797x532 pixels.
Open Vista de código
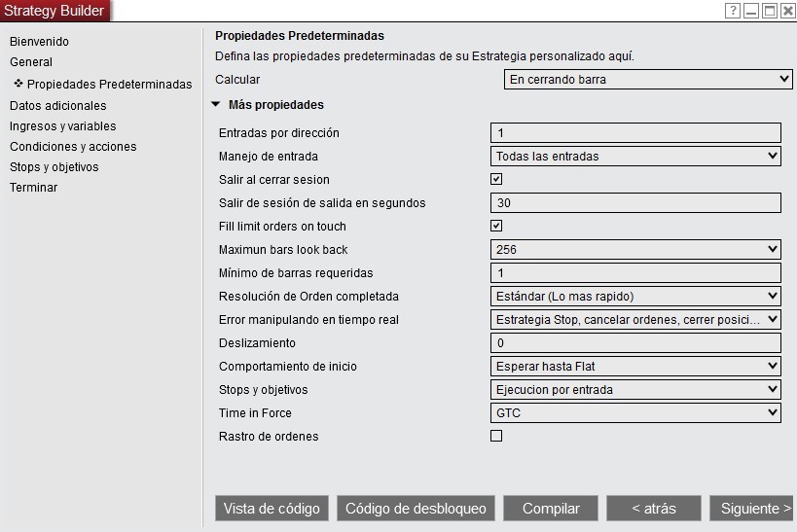click(x=272, y=509)
